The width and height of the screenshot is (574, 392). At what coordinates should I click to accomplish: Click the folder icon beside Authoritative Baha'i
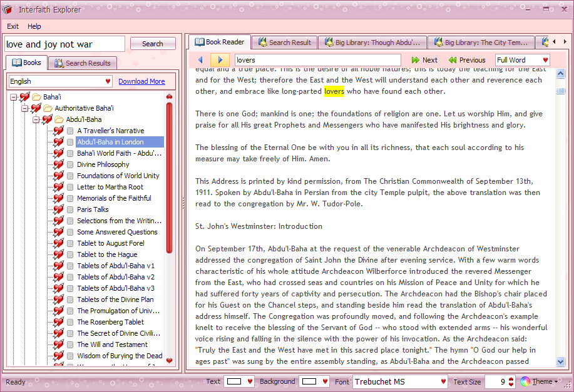click(x=48, y=108)
